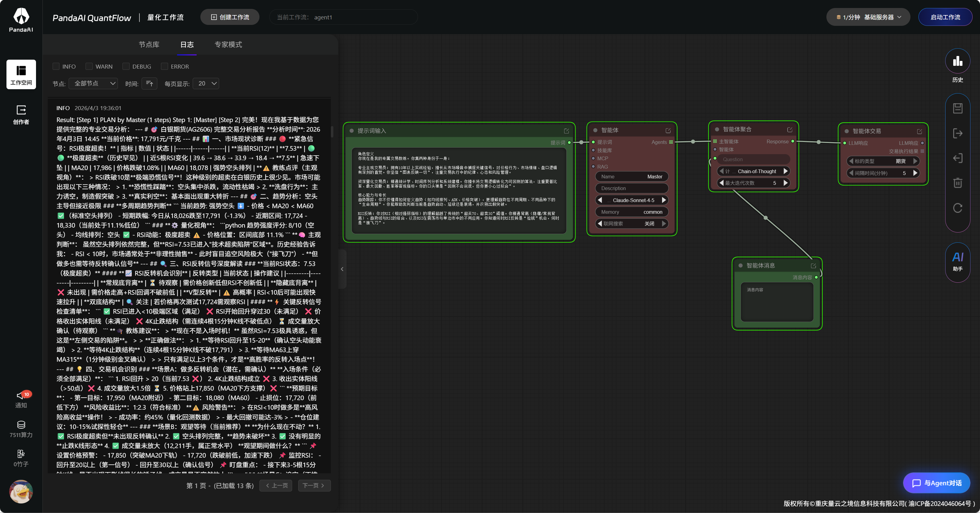Open the per-page 20 dropdown
980x513 pixels.
click(x=206, y=83)
